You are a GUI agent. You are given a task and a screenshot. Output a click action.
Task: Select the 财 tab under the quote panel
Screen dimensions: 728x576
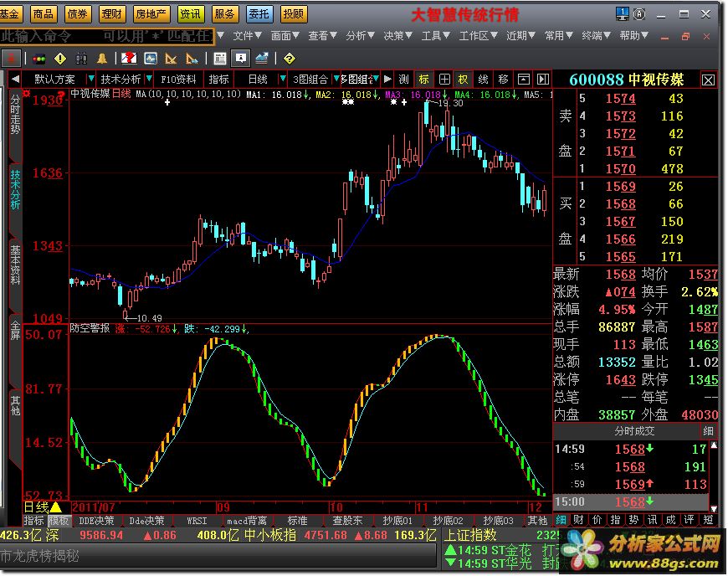[579, 520]
